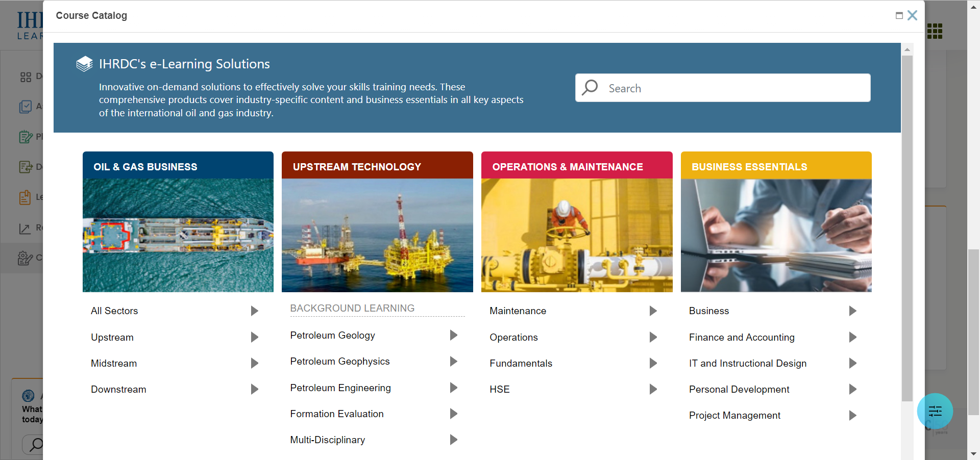Expand the Formation Evaluation arrow
Viewport: 980px width, 460px height.
[453, 414]
